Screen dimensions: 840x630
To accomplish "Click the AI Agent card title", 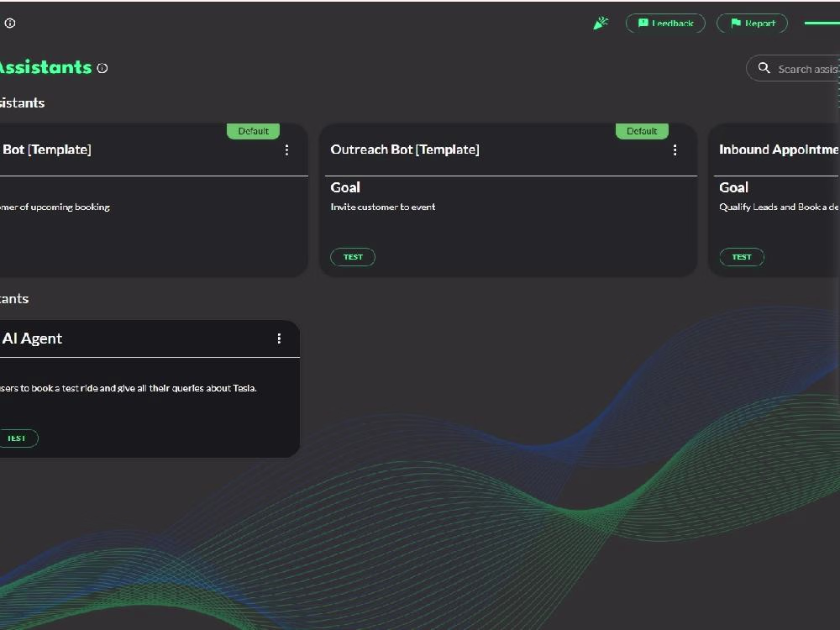I will coord(32,339).
